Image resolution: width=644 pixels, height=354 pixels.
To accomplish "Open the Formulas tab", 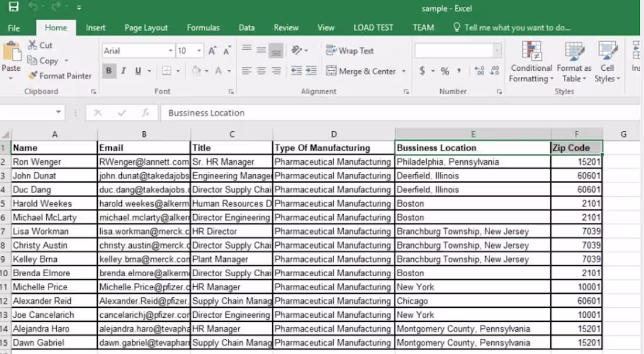I will pos(203,28).
